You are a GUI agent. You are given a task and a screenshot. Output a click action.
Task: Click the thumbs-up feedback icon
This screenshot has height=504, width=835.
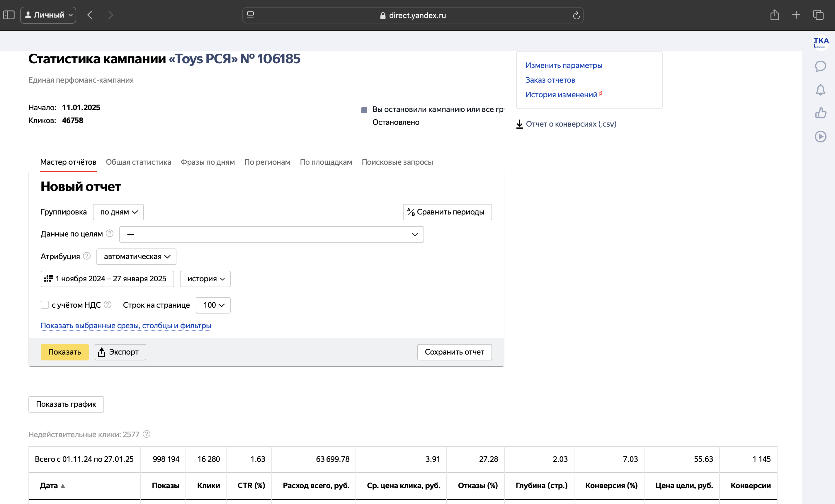(x=820, y=113)
